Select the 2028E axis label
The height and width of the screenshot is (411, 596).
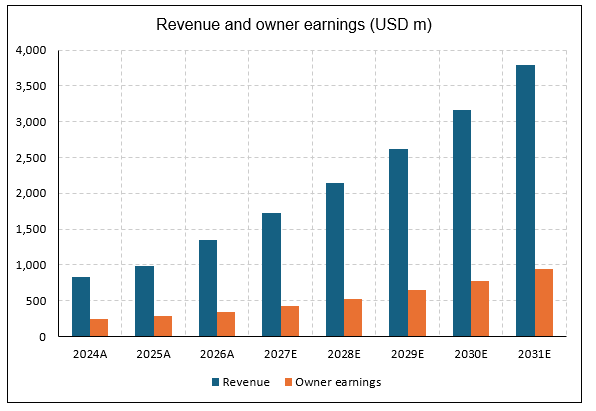click(x=344, y=354)
